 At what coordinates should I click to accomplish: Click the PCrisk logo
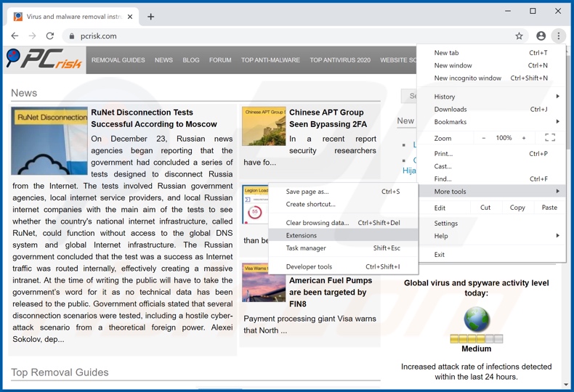44,60
